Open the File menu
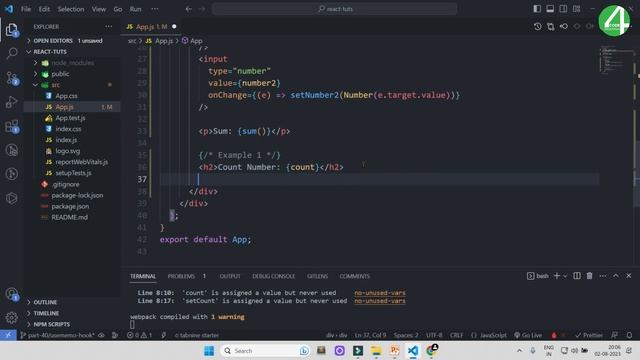This screenshot has height=360, width=640. click(26, 9)
